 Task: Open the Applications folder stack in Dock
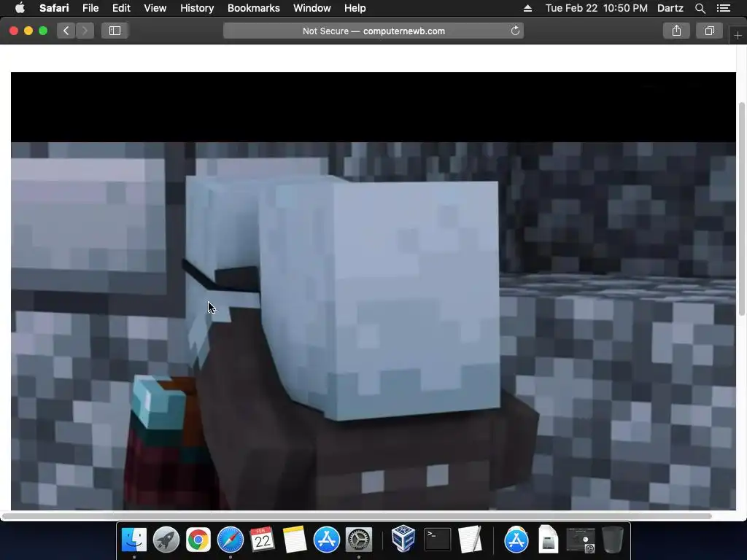pos(516,540)
